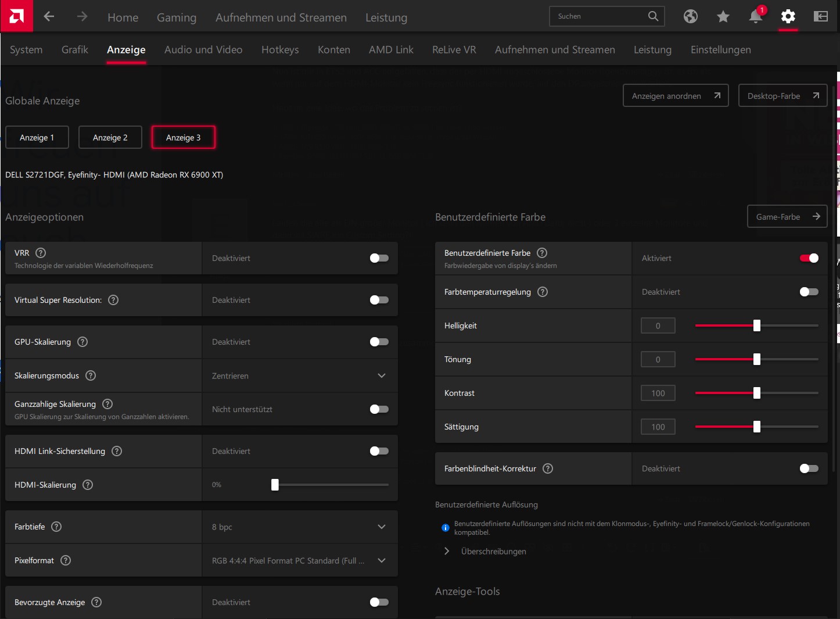
Task: Enable HDMI Link-Sicherstellung toggle
Action: tap(379, 451)
